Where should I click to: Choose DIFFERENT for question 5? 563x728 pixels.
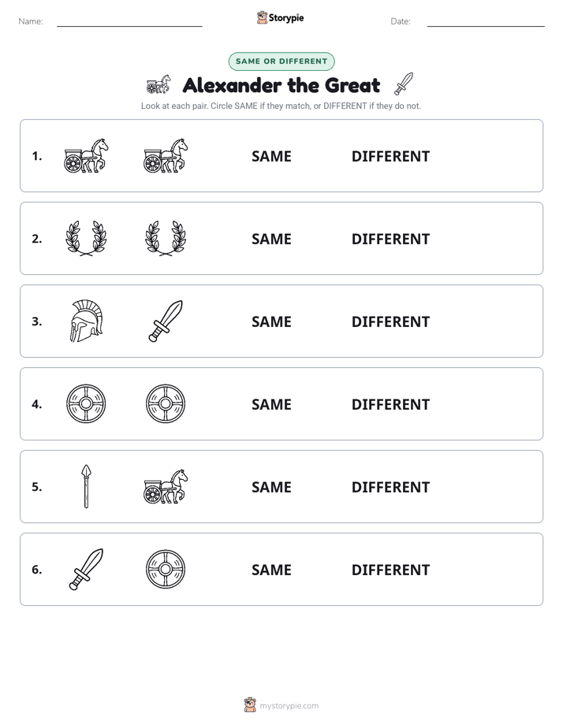pyautogui.click(x=390, y=487)
